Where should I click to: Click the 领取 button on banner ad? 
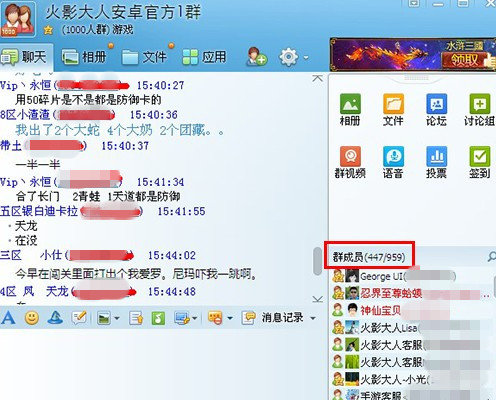coord(465,60)
